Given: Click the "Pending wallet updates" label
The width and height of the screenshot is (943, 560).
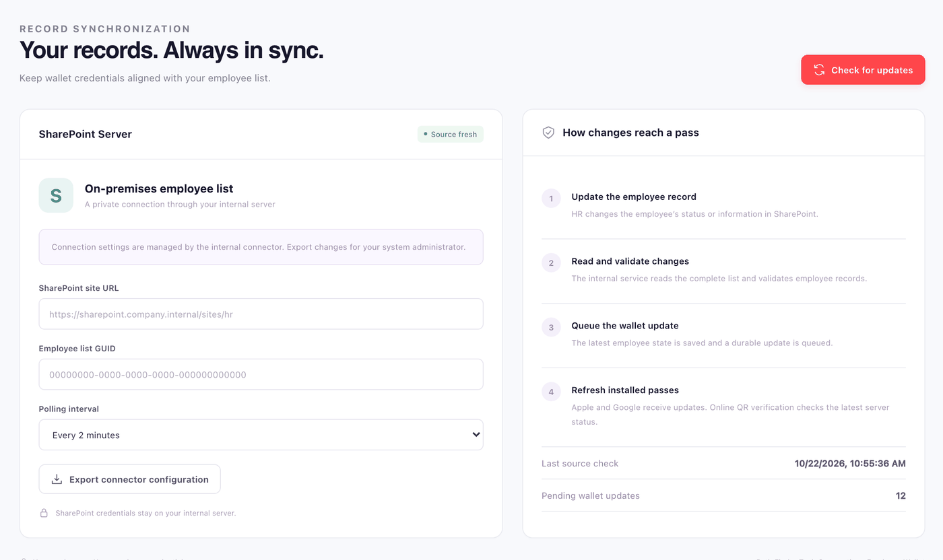Looking at the screenshot, I should 591,495.
